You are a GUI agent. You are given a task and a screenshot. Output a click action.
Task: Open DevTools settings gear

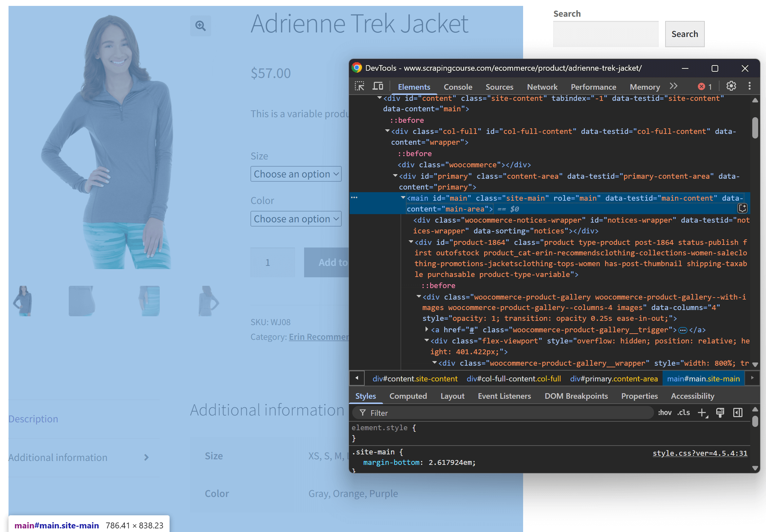tap(731, 86)
